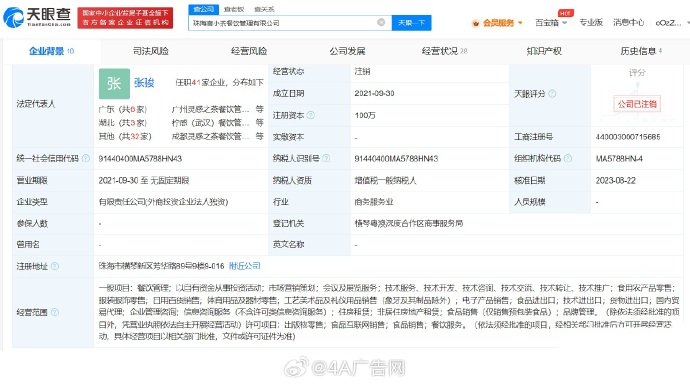
Task: Click the help icon next to 组织机构代码
Action: tap(568, 158)
